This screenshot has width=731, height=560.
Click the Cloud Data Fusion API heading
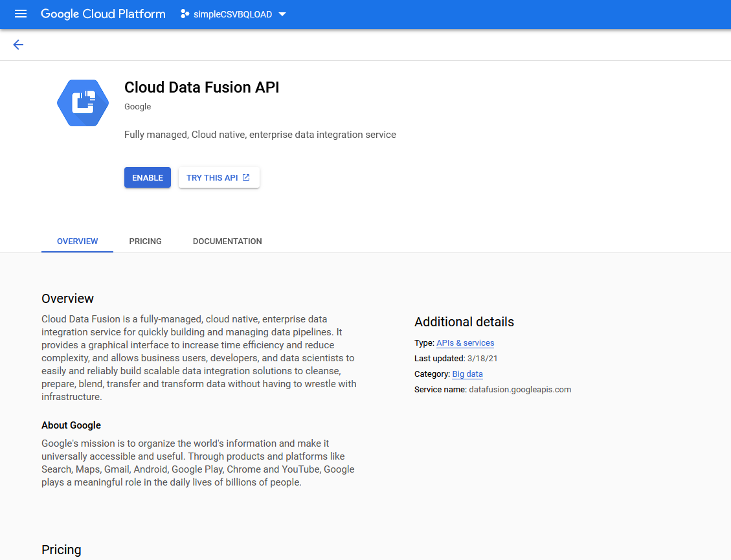tap(202, 87)
